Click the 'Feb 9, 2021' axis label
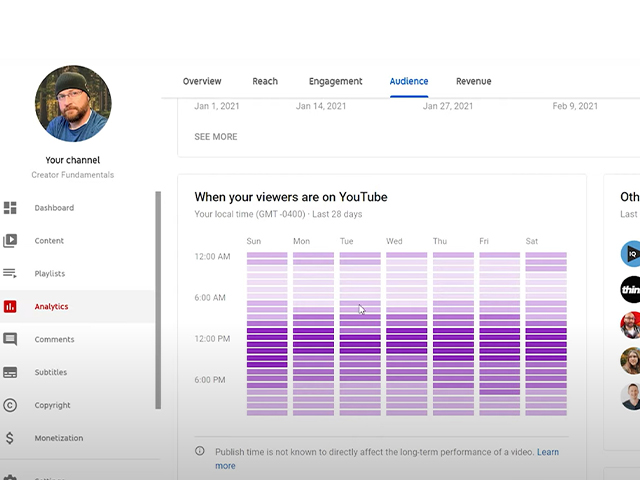 [x=575, y=106]
